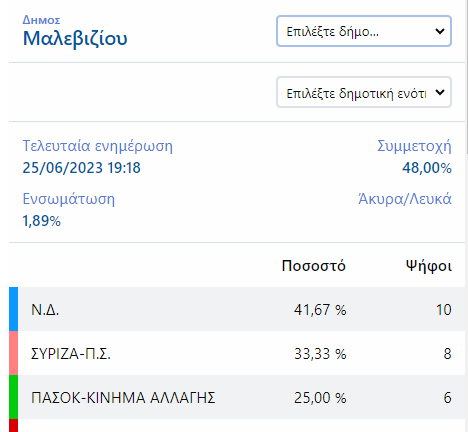Click the Συμμετοχή 48,00% value
Image resolution: width=468 pixels, height=432 pixels.
427,168
